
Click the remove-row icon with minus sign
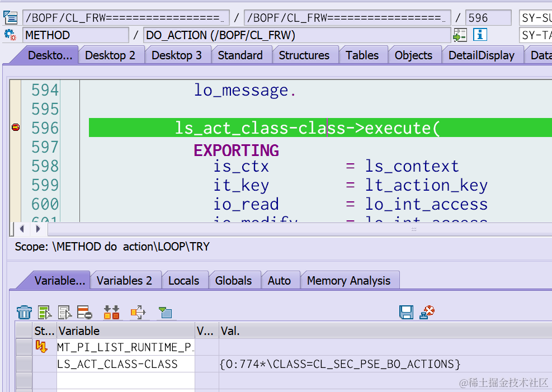(x=84, y=312)
